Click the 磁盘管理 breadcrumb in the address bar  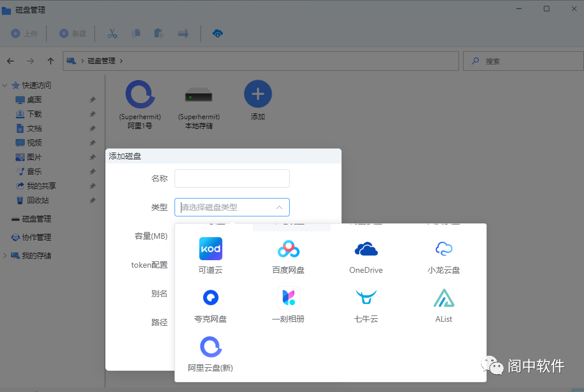point(101,61)
